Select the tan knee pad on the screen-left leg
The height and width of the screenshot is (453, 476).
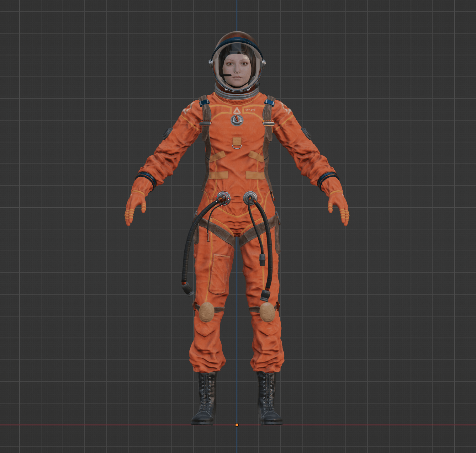206,312
